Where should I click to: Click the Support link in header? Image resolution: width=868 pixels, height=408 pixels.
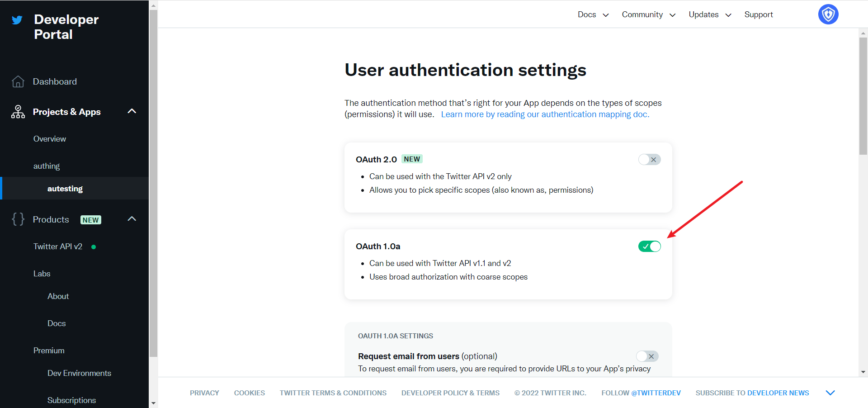click(x=758, y=14)
